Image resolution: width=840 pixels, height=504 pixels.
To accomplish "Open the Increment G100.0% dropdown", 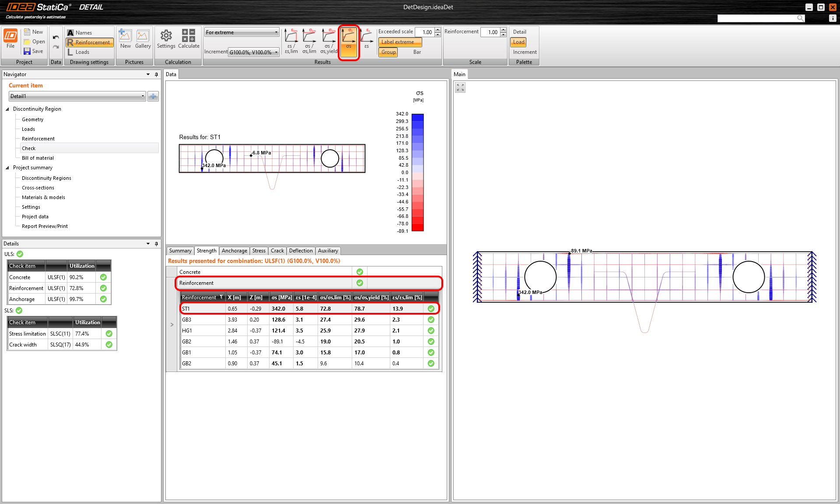I will [254, 52].
